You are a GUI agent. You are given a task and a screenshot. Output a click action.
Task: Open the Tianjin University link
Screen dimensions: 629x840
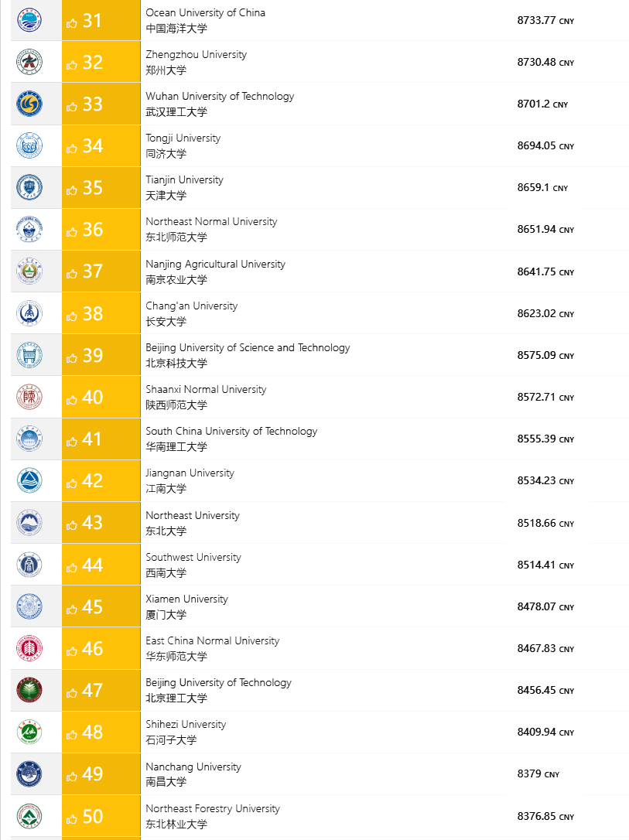click(184, 180)
